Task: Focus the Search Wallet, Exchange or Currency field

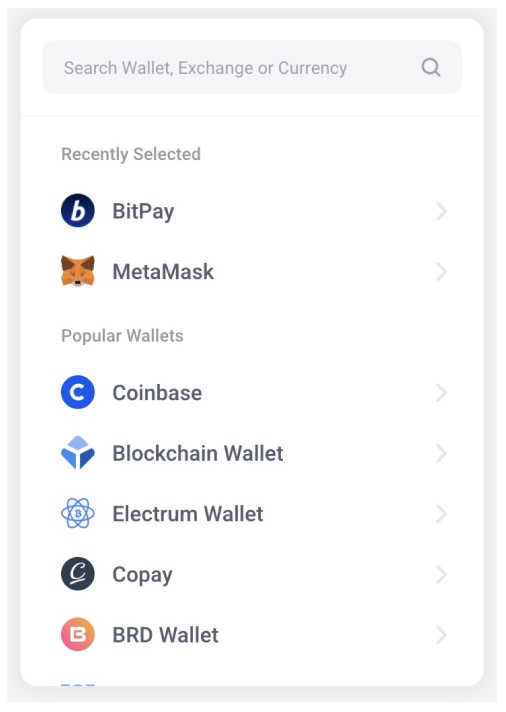Action: click(252, 67)
